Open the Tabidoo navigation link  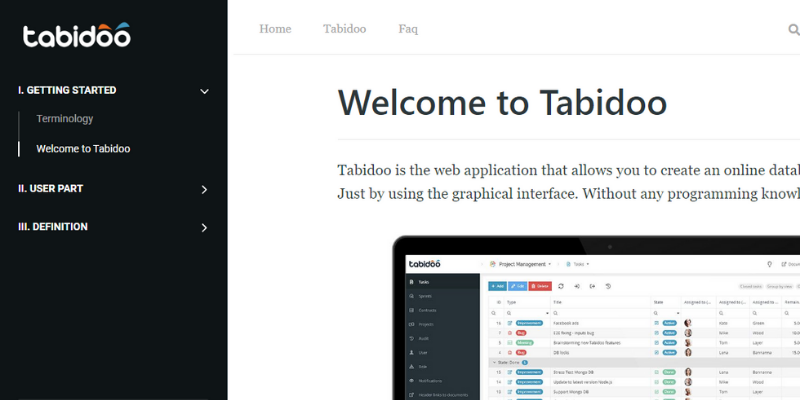[x=344, y=29]
